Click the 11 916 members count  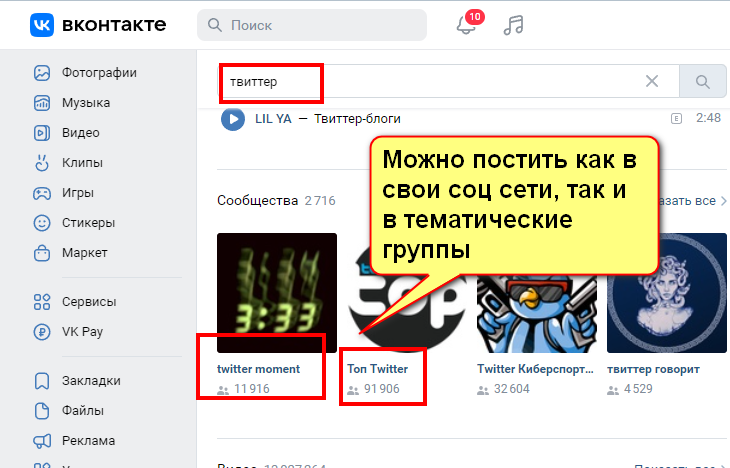coord(251,389)
